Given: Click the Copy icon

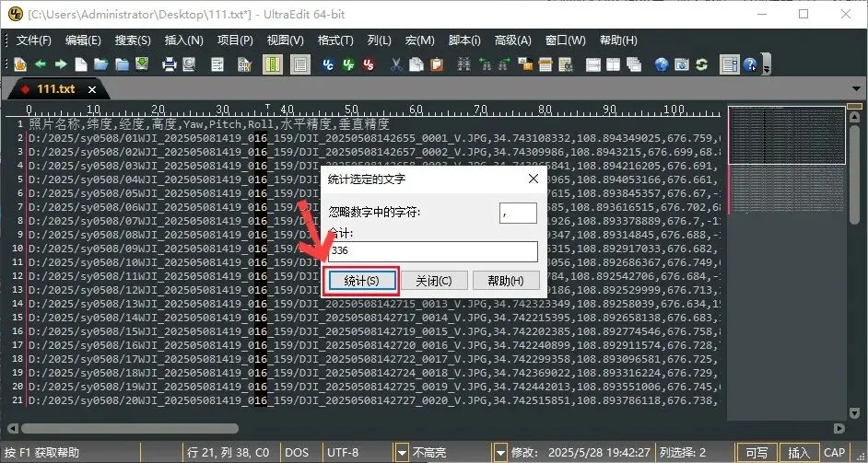Looking at the screenshot, I should click(x=416, y=64).
